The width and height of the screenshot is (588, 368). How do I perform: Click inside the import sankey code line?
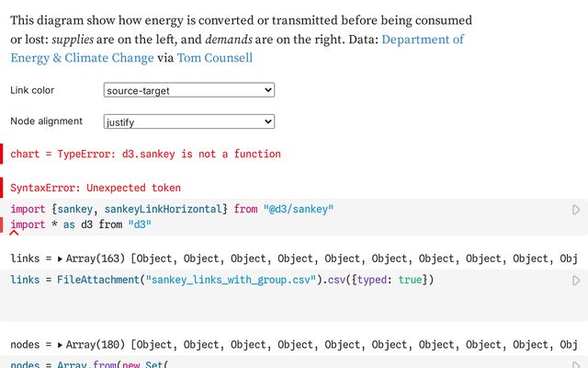point(119,210)
